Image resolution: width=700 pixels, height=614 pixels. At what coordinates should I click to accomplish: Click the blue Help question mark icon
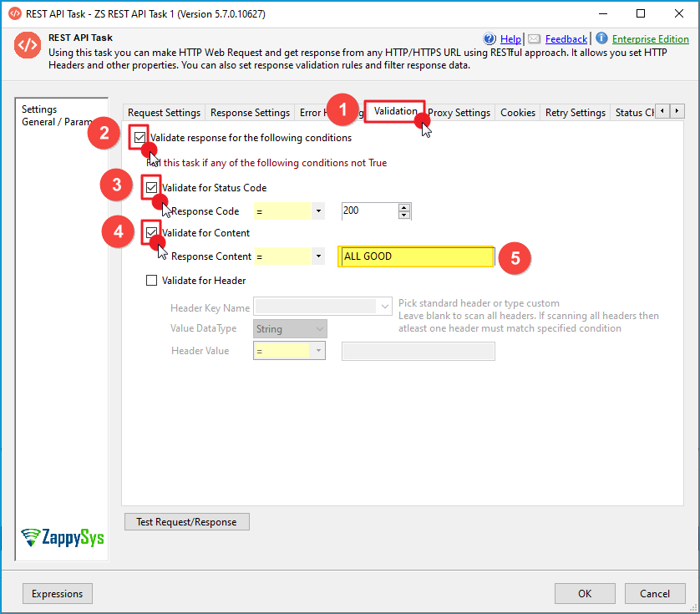[x=489, y=38]
